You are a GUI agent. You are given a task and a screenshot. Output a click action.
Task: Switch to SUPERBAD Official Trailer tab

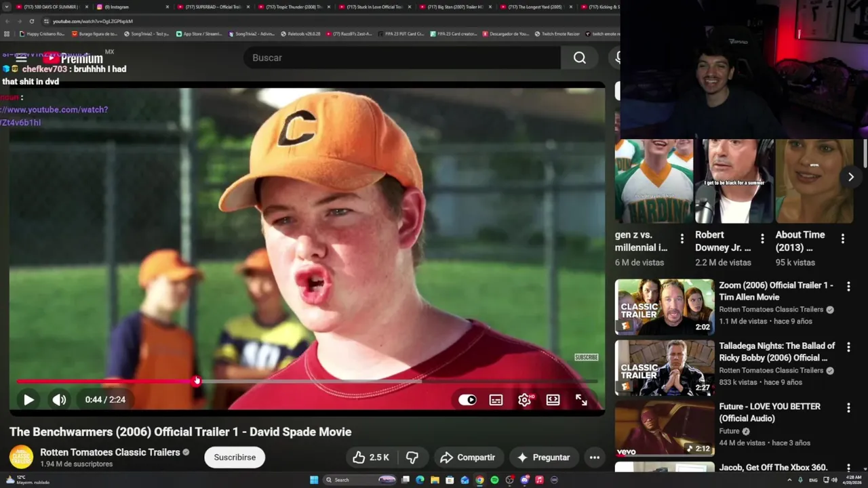214,7
